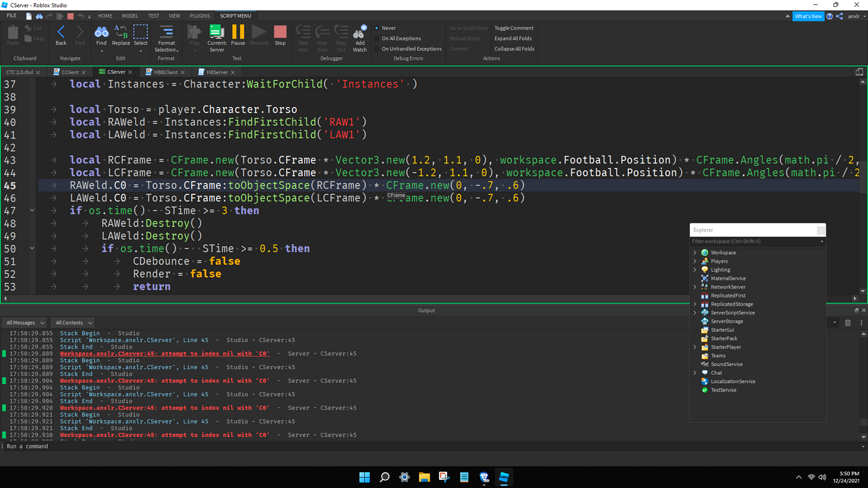
Task: Open the All Messages dropdown in Output
Action: (24, 322)
